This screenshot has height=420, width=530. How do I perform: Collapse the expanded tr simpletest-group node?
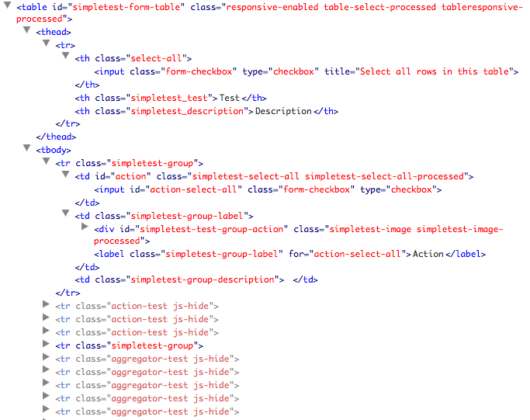(x=47, y=161)
